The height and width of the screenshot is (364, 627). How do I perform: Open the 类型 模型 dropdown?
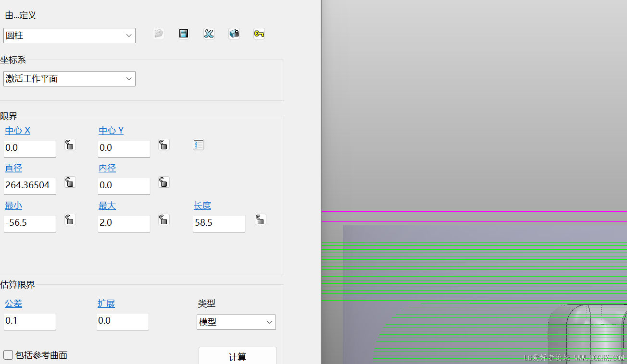(236, 322)
